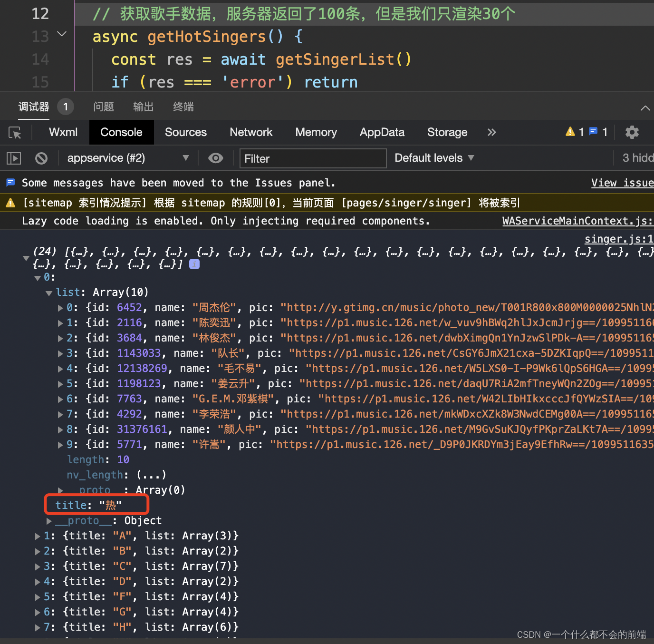Expand the title "H" array item
The width and height of the screenshot is (654, 644).
coord(38,628)
